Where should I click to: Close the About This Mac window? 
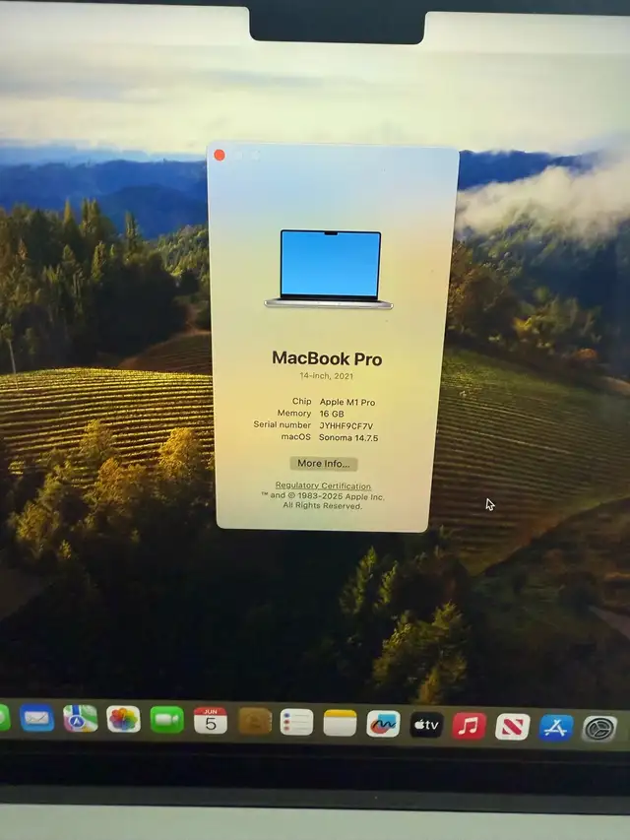(220, 156)
